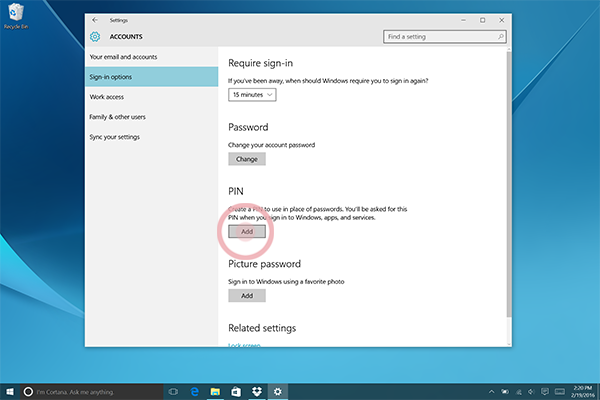Open Family & other users
The width and height of the screenshot is (600, 400).
click(x=152, y=117)
